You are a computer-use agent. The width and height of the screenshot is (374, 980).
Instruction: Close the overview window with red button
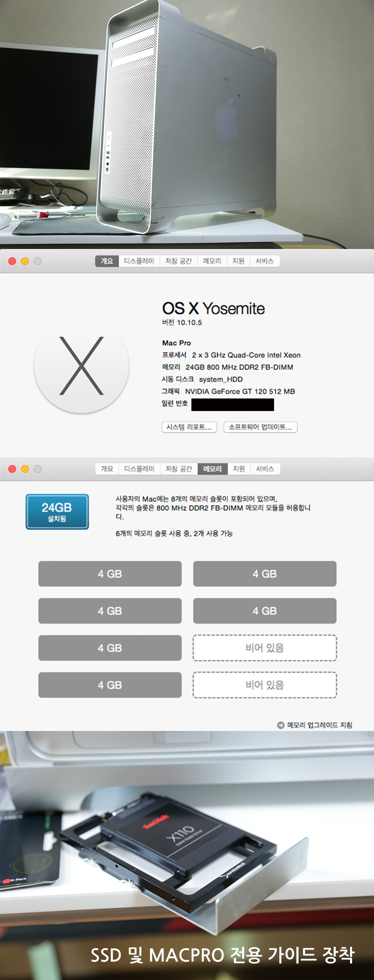[12, 261]
